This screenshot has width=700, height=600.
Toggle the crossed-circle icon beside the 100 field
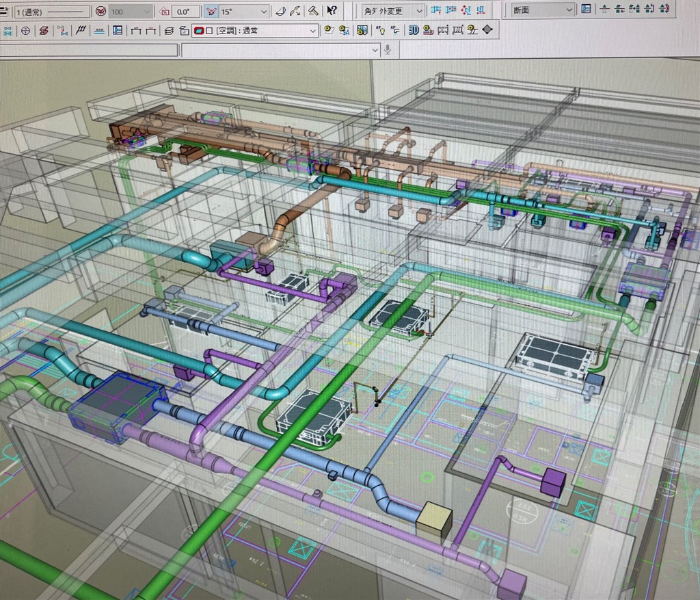[100, 11]
